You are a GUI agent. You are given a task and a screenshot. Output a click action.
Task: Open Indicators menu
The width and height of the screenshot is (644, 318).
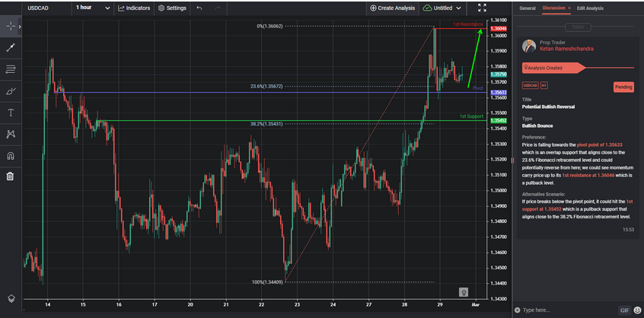134,8
